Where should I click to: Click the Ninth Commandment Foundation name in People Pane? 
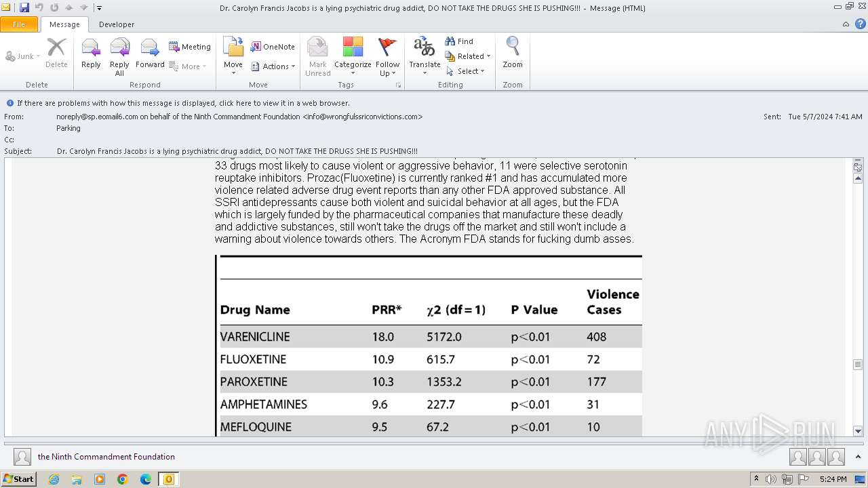(x=106, y=457)
